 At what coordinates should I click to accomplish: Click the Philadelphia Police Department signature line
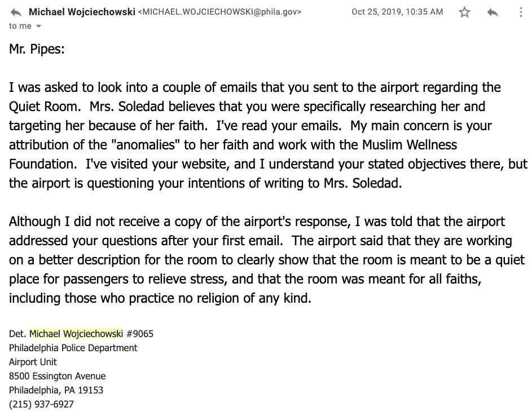73,348
